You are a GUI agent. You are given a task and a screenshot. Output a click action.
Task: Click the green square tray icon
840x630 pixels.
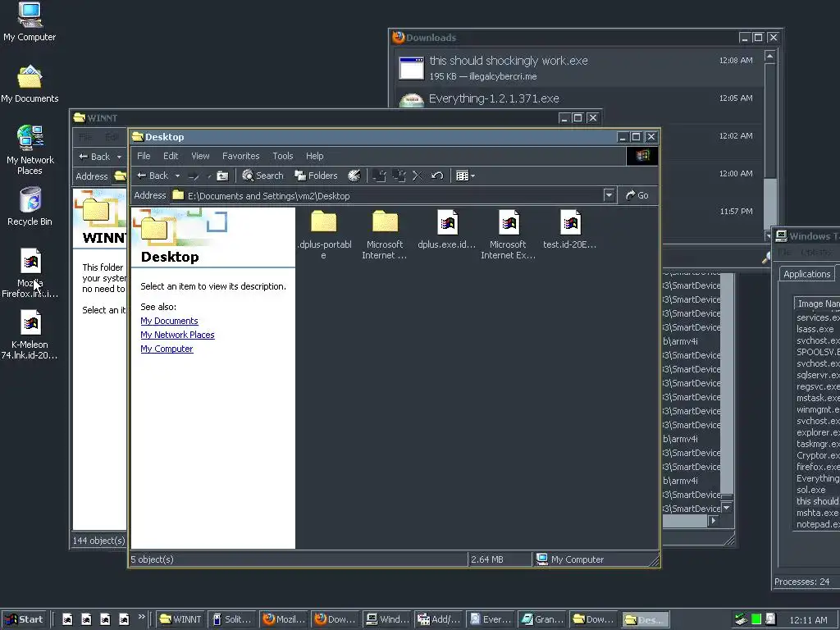point(756,619)
